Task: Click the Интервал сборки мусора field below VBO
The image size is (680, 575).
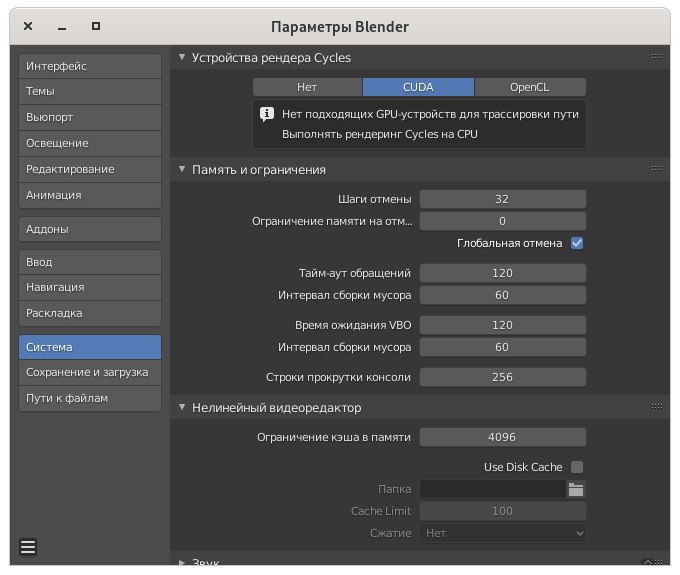Action: 503,347
